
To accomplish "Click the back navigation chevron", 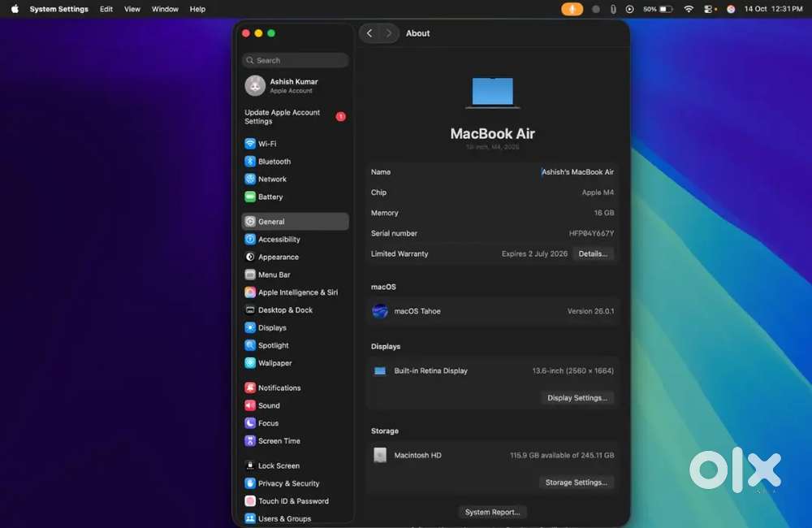I will click(369, 33).
